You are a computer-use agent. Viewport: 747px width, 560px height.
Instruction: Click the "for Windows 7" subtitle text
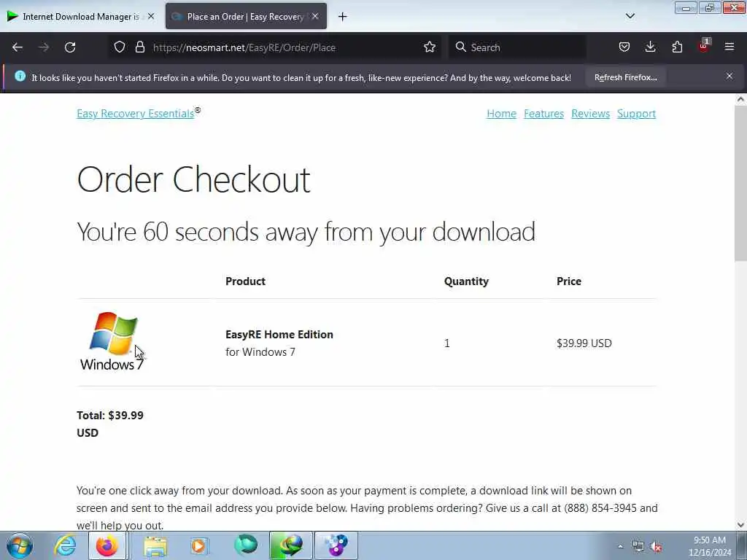point(260,352)
